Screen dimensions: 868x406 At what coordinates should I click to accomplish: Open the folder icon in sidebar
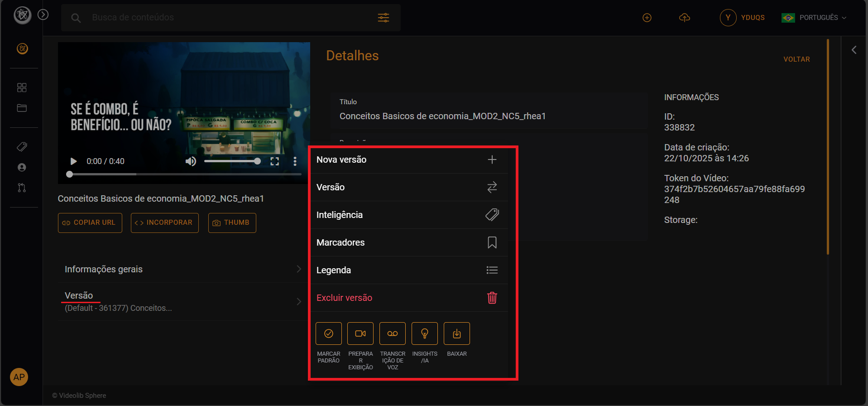point(22,108)
